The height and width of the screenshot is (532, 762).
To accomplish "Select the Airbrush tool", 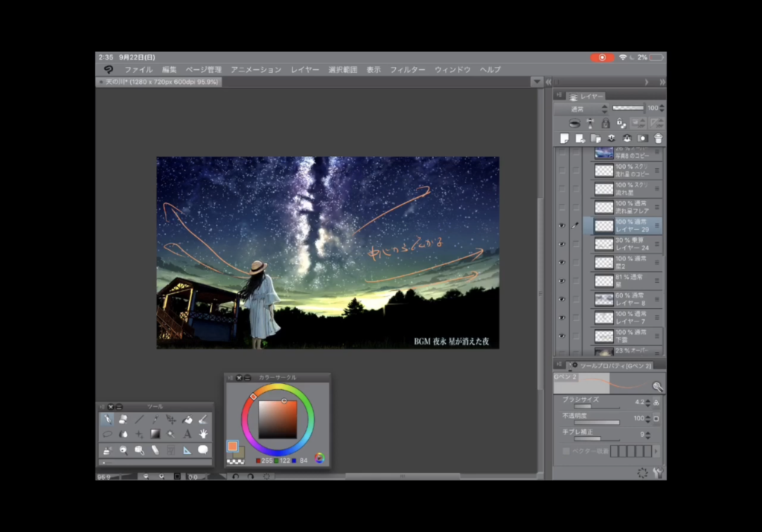I will point(107,450).
